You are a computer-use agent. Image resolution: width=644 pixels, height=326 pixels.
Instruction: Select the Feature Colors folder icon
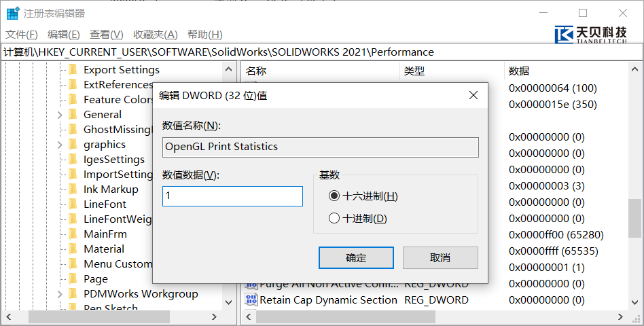pos(73,100)
